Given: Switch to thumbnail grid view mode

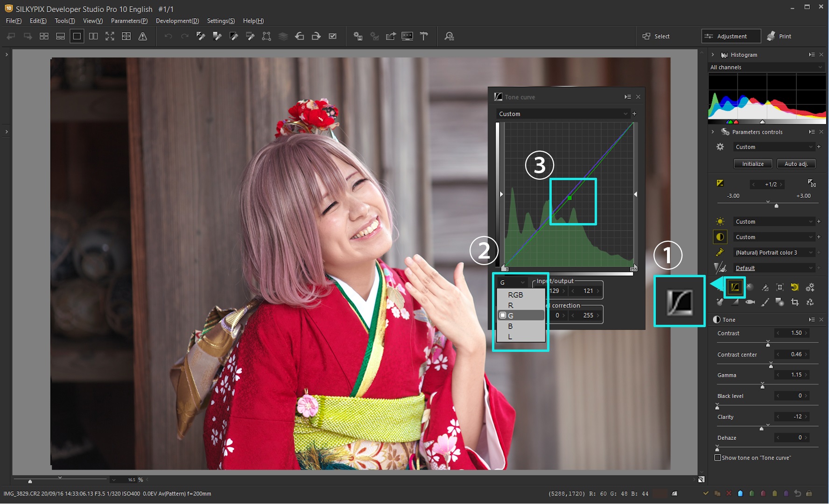Looking at the screenshot, I should [44, 36].
